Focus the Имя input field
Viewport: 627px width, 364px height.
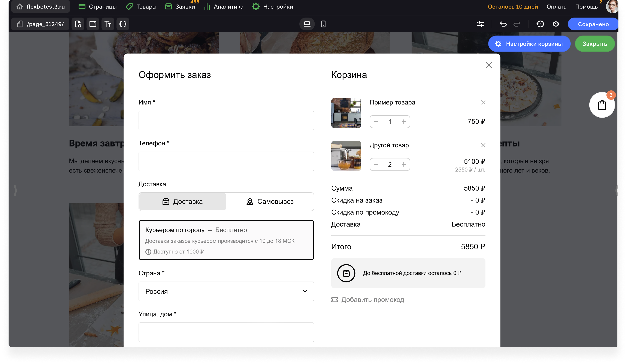pos(226,121)
